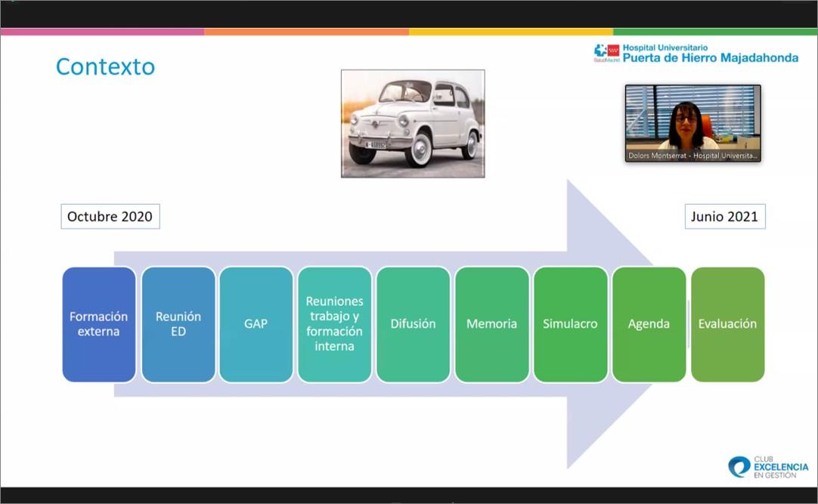818x504 pixels.
Task: Click the white vintage car picture
Action: 413,124
